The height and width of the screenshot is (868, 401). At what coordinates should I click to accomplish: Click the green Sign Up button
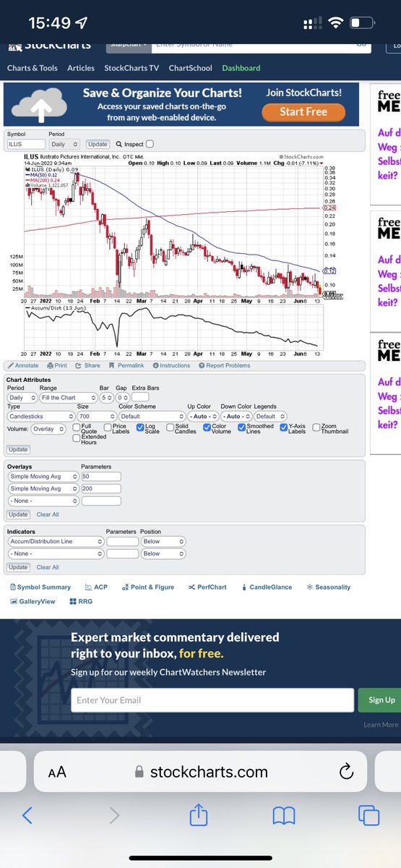click(x=381, y=699)
